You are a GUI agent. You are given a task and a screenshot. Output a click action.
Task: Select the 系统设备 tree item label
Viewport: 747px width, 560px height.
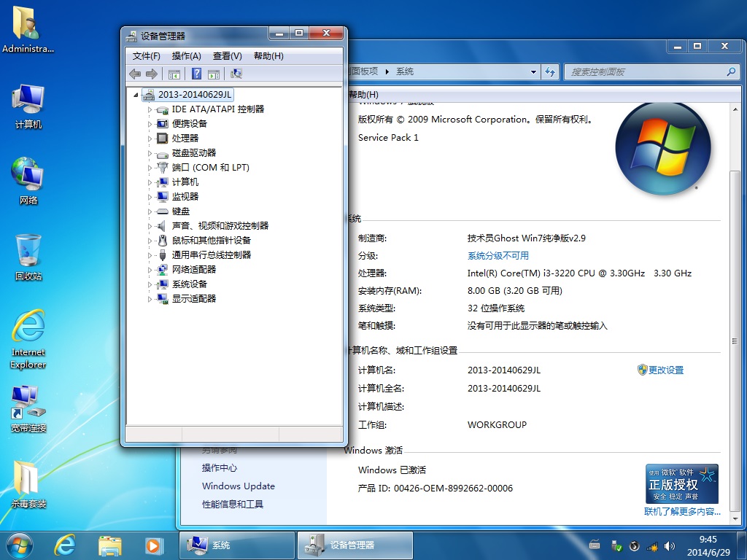click(190, 284)
